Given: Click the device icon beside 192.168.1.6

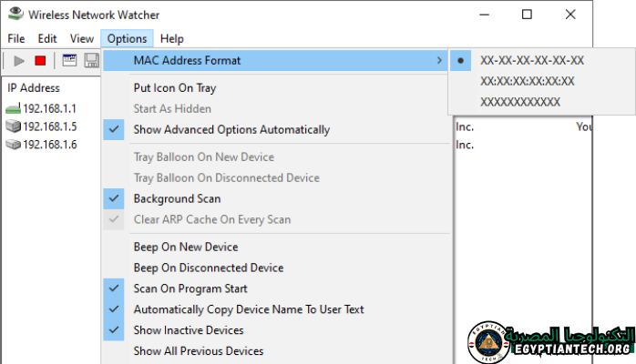Looking at the screenshot, I should 14,145.
